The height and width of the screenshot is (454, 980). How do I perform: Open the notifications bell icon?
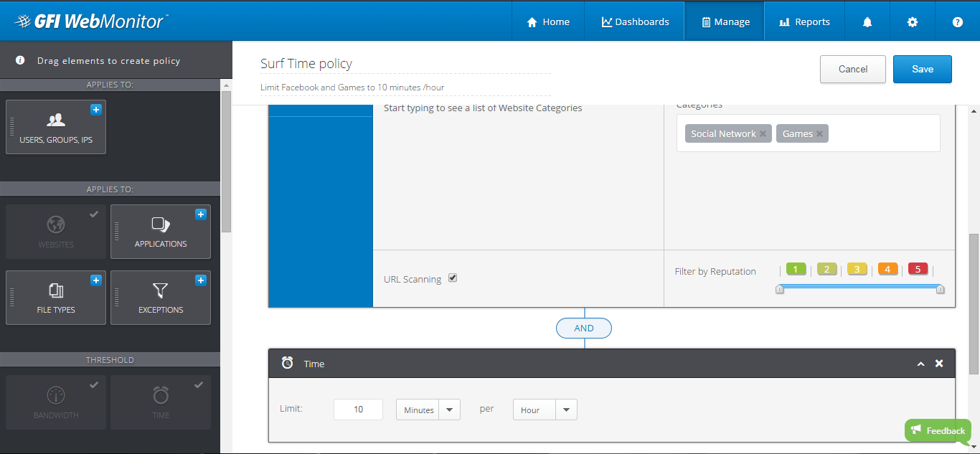coord(867,22)
